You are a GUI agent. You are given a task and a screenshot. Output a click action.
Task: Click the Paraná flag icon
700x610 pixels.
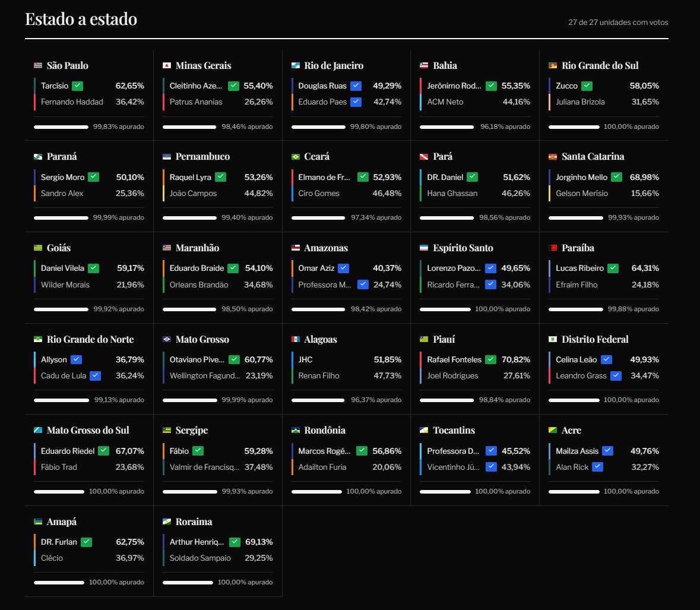[x=38, y=157]
